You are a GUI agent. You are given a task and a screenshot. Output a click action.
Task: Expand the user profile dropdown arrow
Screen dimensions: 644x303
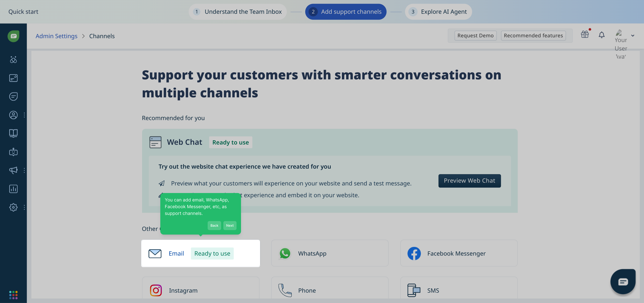coord(633,36)
